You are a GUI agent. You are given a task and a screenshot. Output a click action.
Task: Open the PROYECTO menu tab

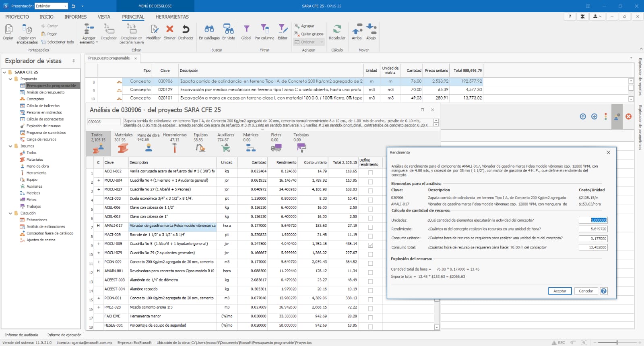pyautogui.click(x=17, y=17)
